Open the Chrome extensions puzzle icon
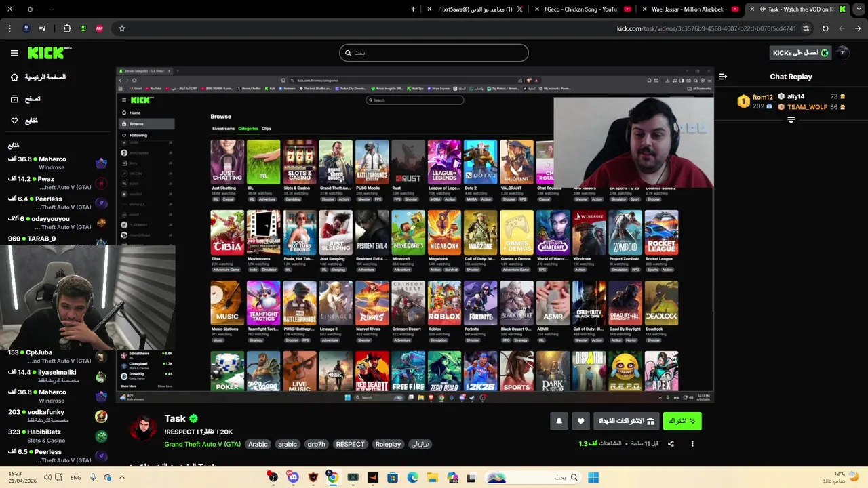The height and width of the screenshot is (488, 868). [x=66, y=28]
